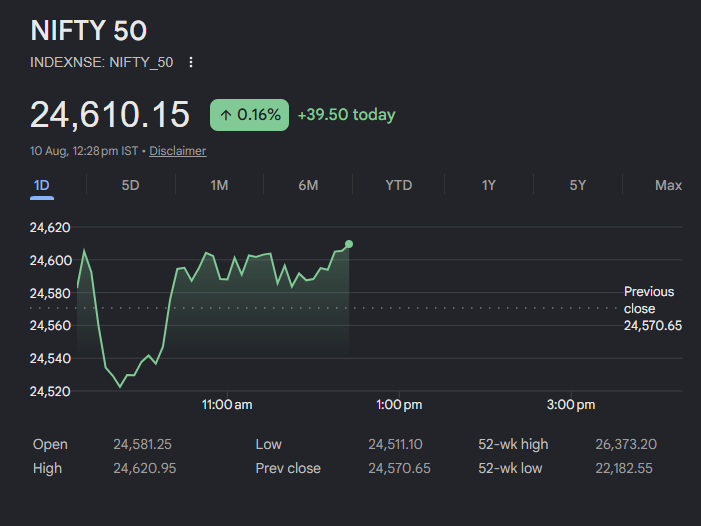Open the Disclaimer link

177,151
